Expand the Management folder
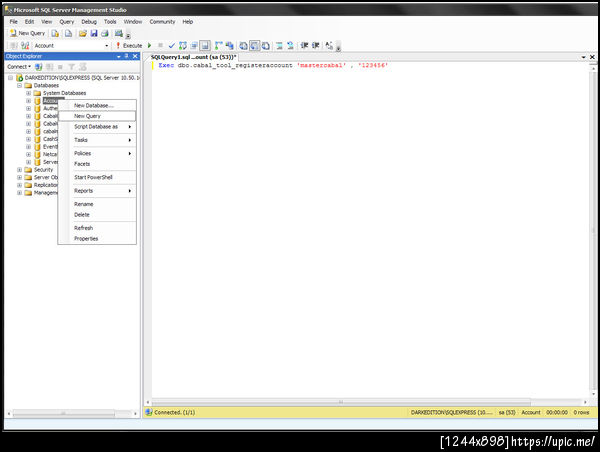Image resolution: width=600 pixels, height=452 pixels. [x=19, y=193]
